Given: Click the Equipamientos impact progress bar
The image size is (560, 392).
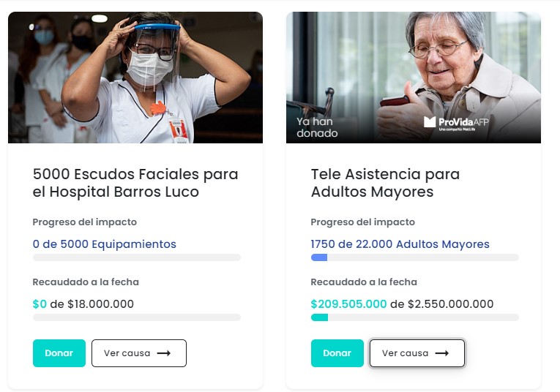Looking at the screenshot, I should [137, 257].
